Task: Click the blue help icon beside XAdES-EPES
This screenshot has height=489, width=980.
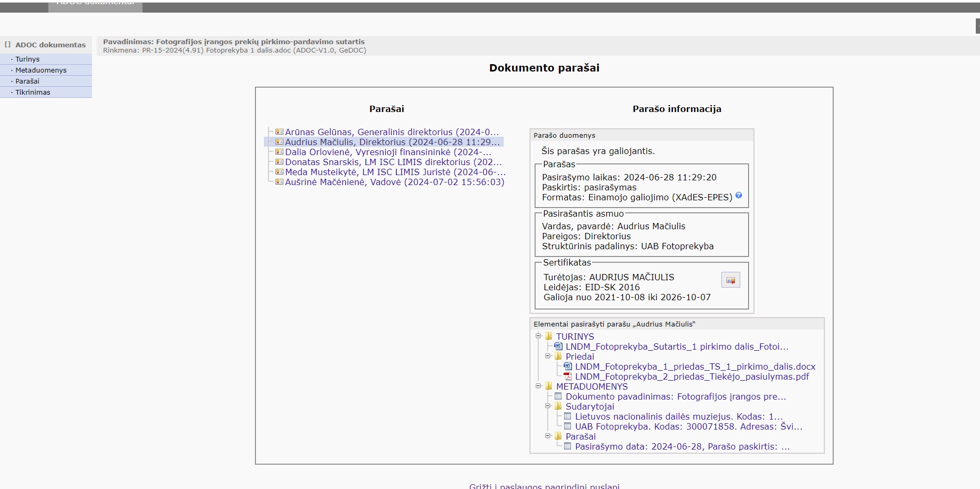Action: coord(739,196)
